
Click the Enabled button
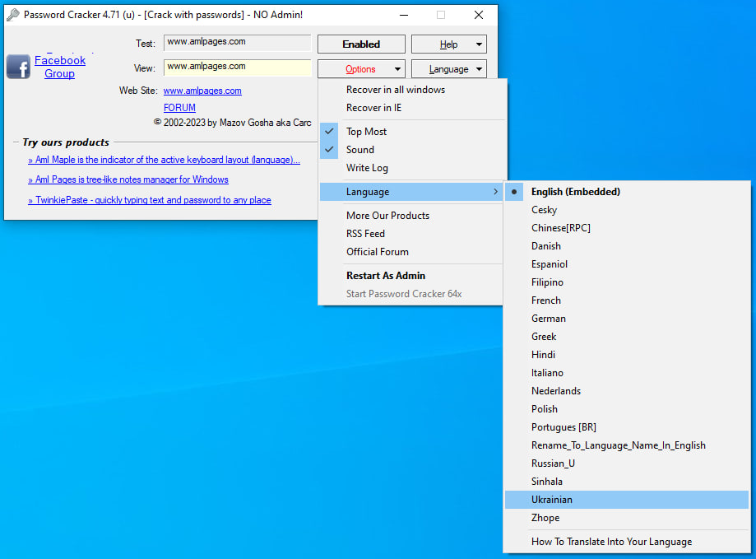(x=362, y=44)
